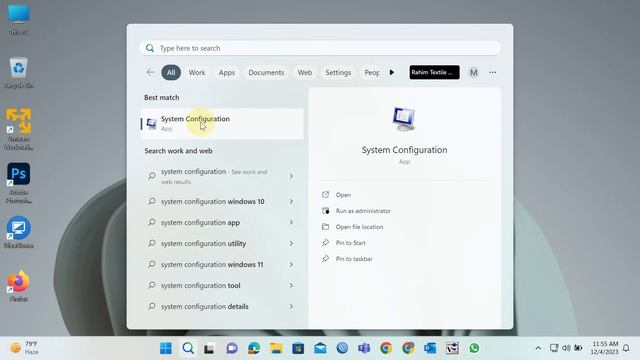Click the 'Type here to search' field
Viewport: 640px width, 360px height.
click(x=320, y=48)
